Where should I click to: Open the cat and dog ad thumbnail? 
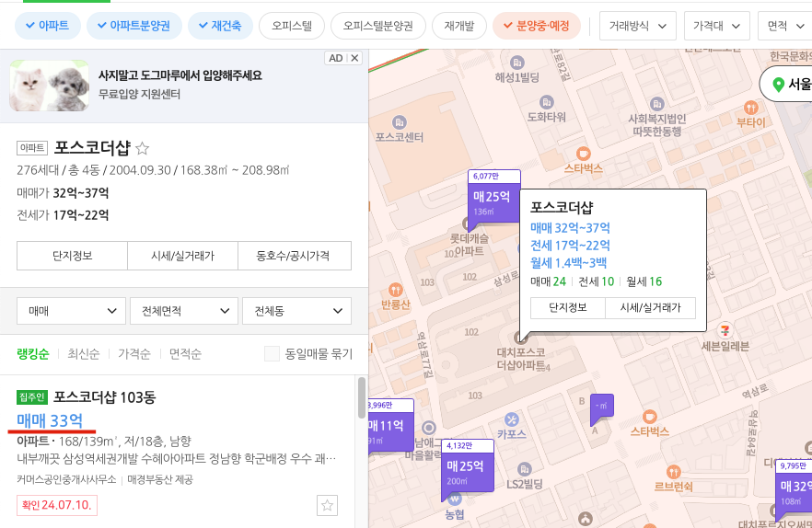[49, 86]
